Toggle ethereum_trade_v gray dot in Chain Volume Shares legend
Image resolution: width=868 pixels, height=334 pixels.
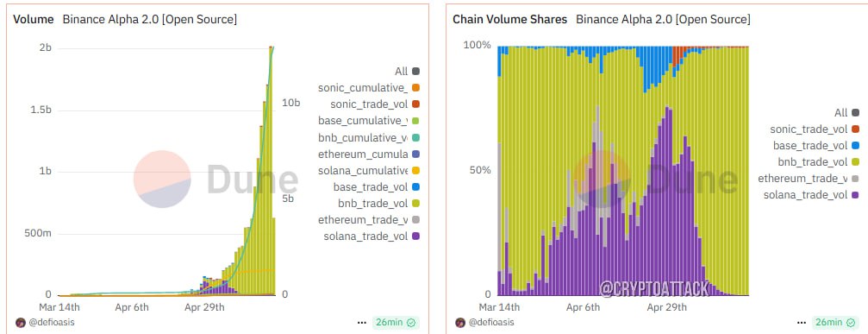pyautogui.click(x=855, y=179)
